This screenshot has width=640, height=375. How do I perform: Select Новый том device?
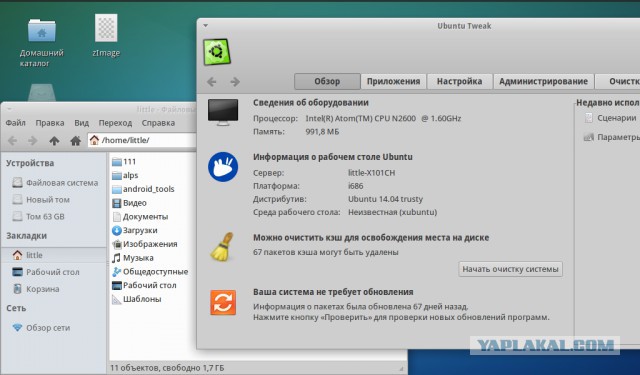point(41,200)
